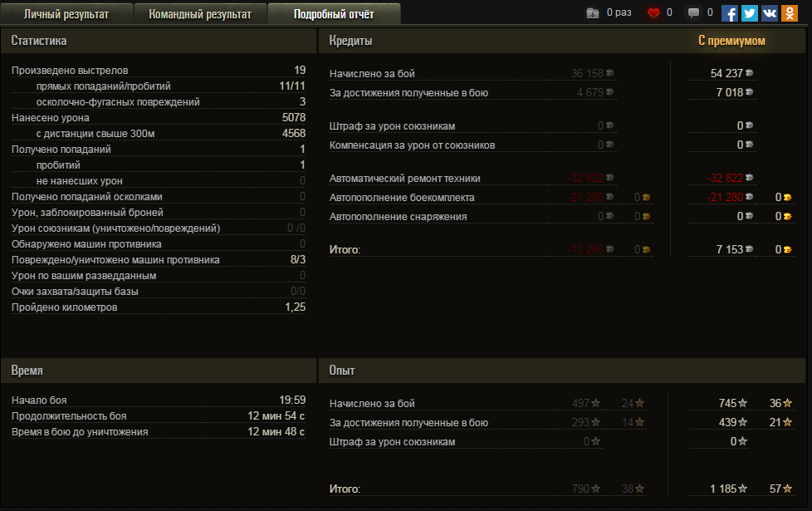Click the Кредиты section header
This screenshot has height=511, width=812.
tap(350, 41)
